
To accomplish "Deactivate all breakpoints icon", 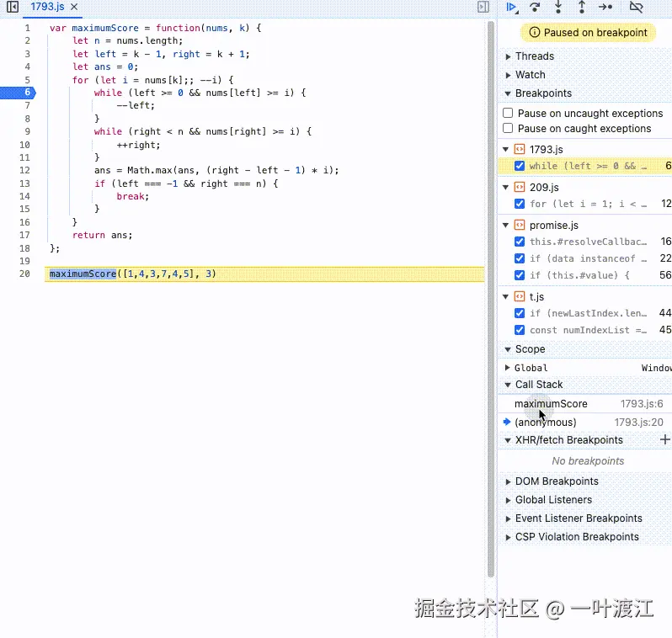I will coord(636,7).
